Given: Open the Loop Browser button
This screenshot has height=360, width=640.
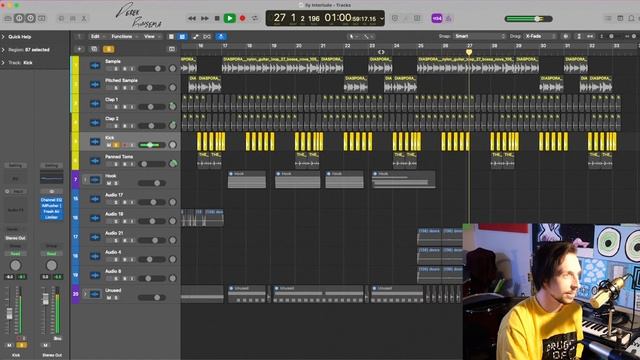Looking at the screenshot, I should coord(631,18).
